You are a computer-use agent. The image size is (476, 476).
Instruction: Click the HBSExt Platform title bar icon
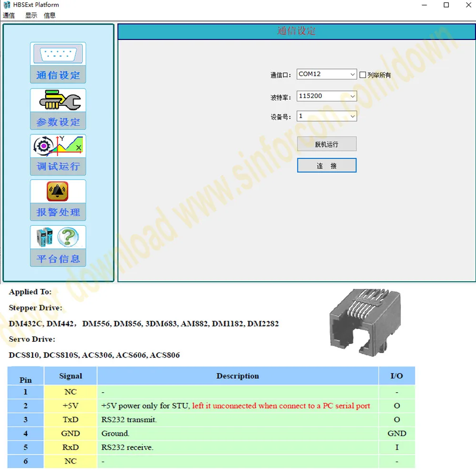tap(7, 5)
